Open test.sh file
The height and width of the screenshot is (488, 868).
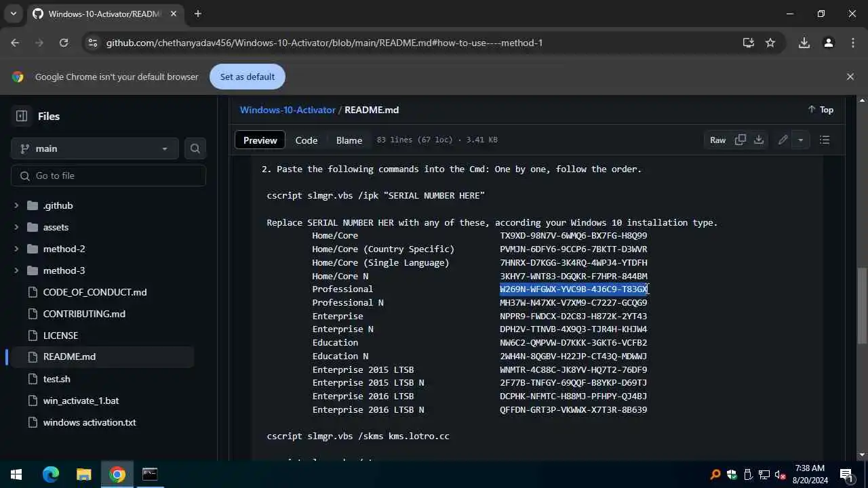(x=56, y=379)
